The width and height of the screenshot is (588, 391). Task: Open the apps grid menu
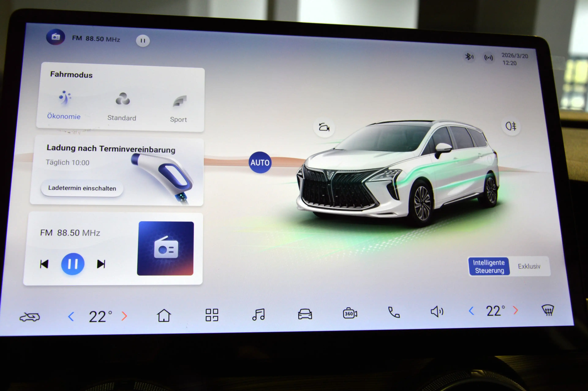[212, 315]
